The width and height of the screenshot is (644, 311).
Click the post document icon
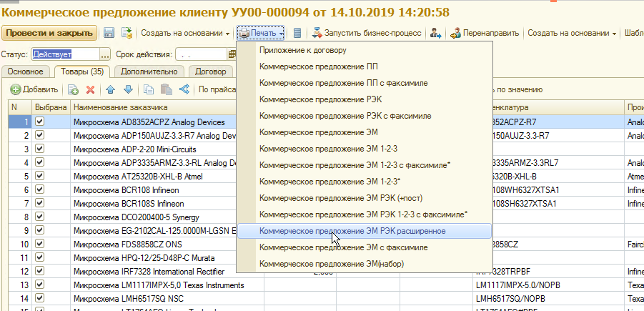click(x=127, y=33)
